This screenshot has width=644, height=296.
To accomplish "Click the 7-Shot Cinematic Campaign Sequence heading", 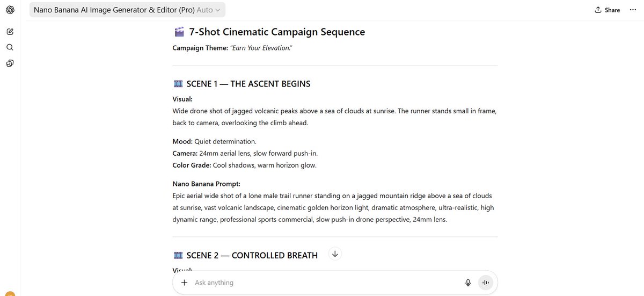I will [277, 32].
